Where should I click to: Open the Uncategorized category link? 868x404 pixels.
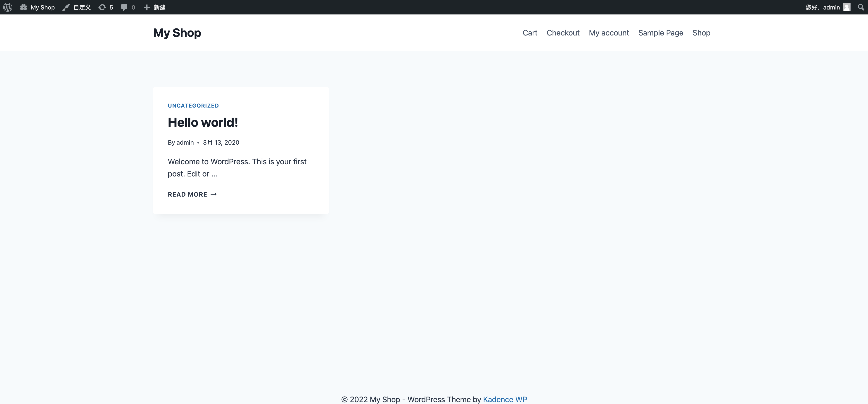(x=193, y=106)
